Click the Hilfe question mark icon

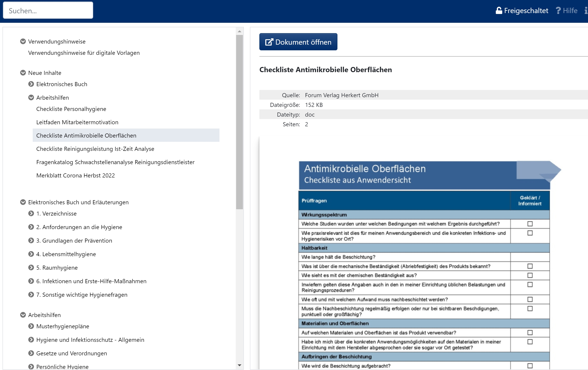pos(558,11)
